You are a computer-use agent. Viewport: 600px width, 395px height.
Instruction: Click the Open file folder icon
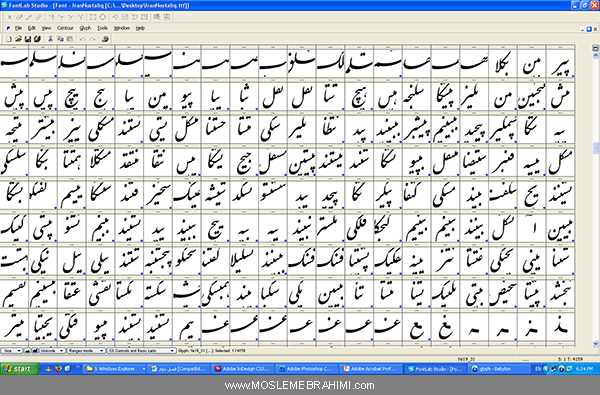click(x=18, y=39)
